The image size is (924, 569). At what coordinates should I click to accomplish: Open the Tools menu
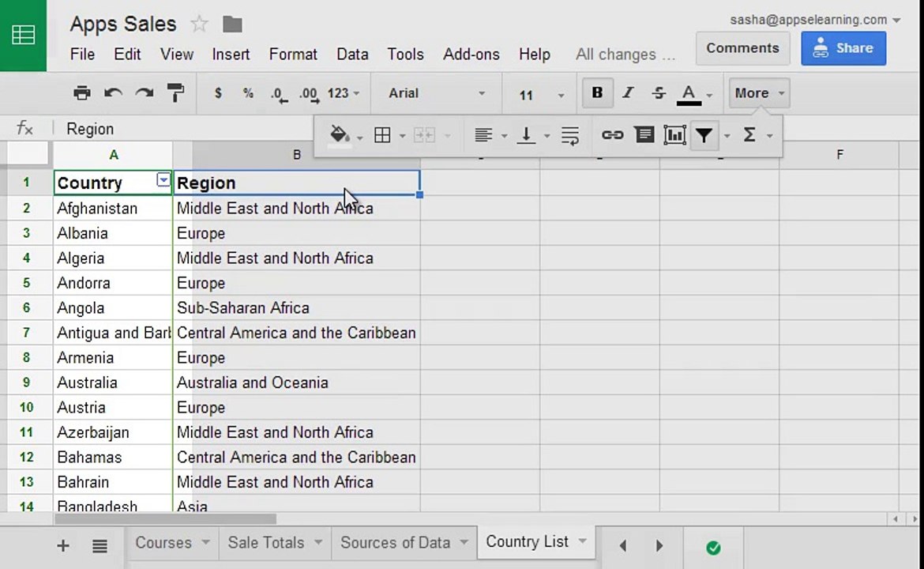[x=405, y=55]
